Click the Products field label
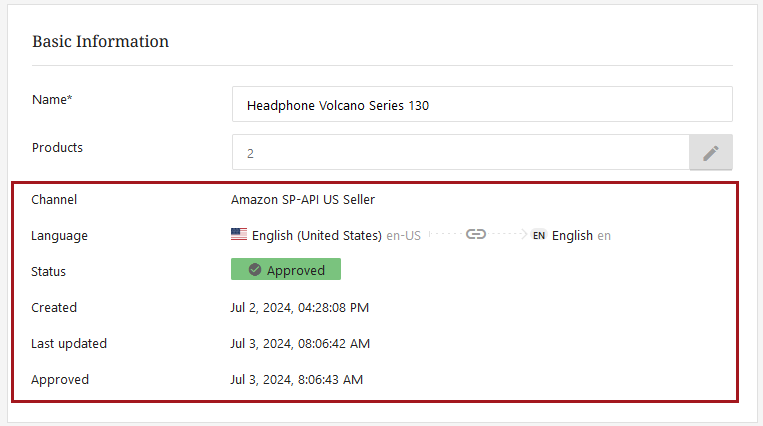The width and height of the screenshot is (763, 426). 57,147
